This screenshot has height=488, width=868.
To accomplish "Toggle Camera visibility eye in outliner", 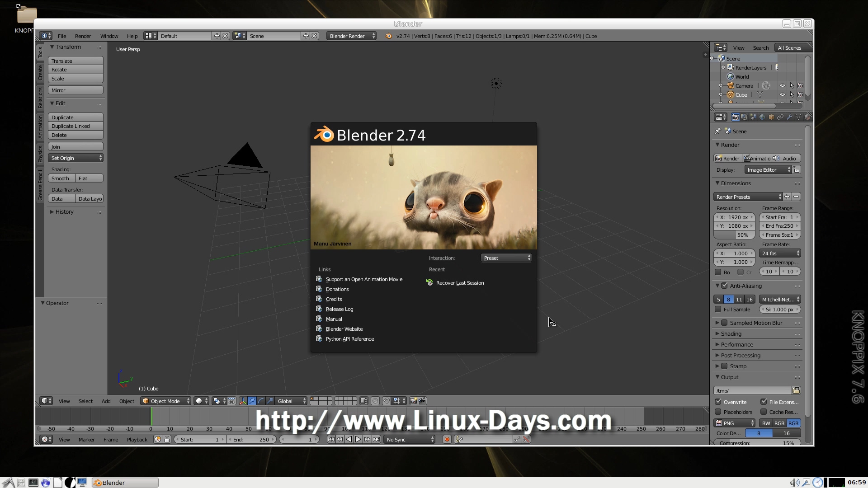I will coord(783,85).
